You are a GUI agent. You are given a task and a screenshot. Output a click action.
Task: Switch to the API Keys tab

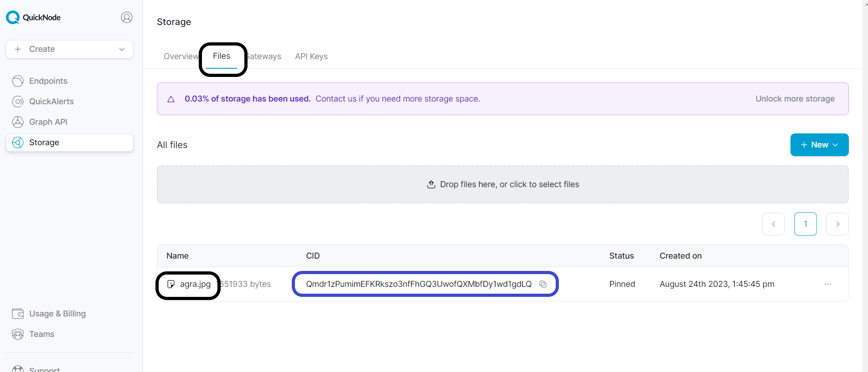(x=311, y=56)
